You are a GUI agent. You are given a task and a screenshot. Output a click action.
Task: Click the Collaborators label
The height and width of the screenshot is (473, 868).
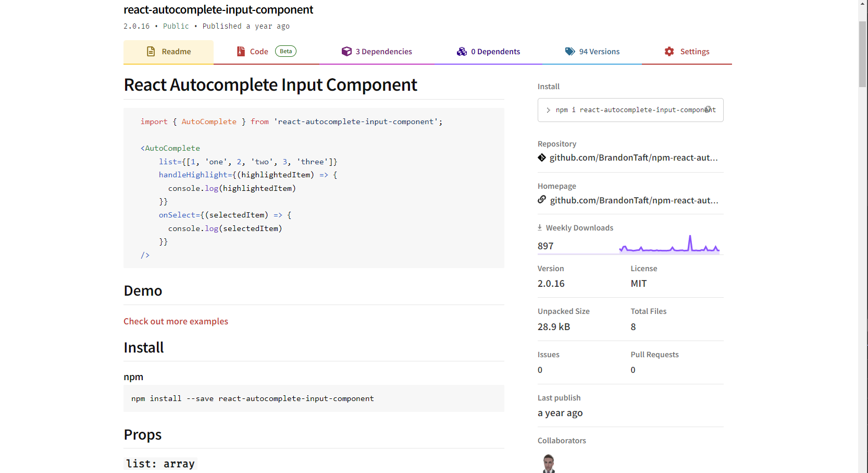pyautogui.click(x=562, y=441)
